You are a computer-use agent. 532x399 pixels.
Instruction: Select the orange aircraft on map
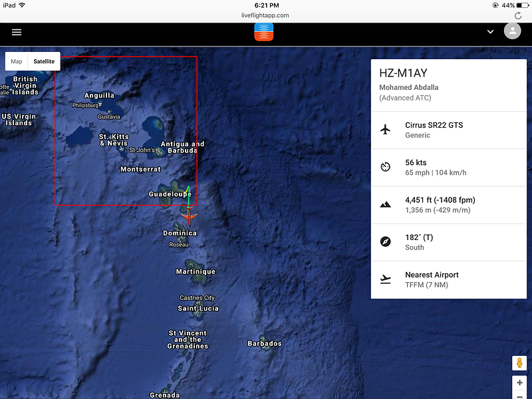[x=189, y=215]
